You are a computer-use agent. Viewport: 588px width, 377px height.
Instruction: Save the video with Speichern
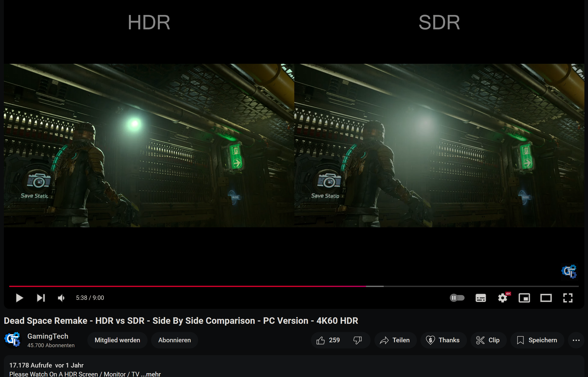click(537, 340)
